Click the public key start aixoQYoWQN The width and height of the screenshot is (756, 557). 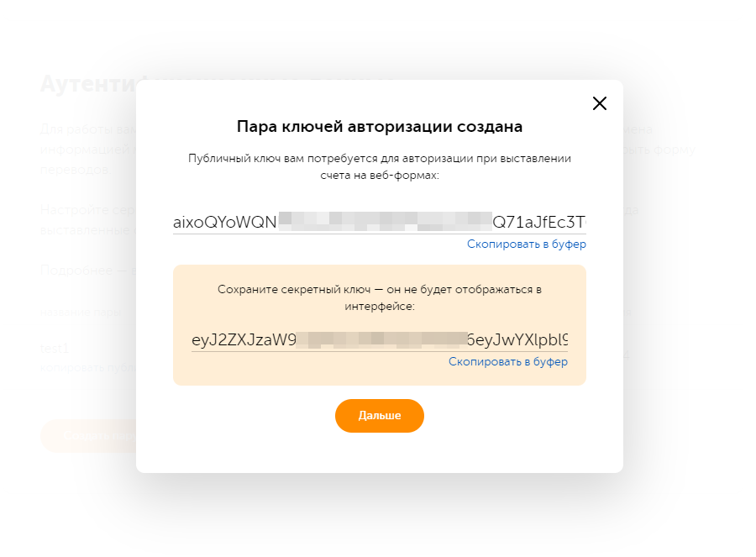[224, 223]
